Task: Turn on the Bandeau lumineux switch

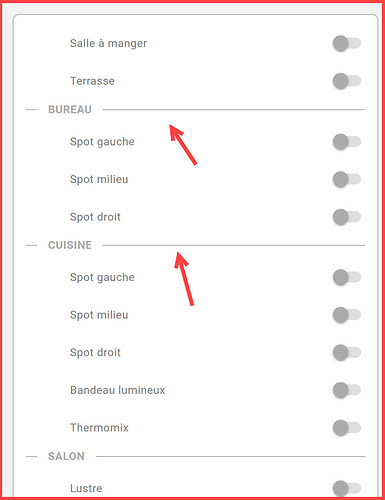Action: (x=347, y=390)
